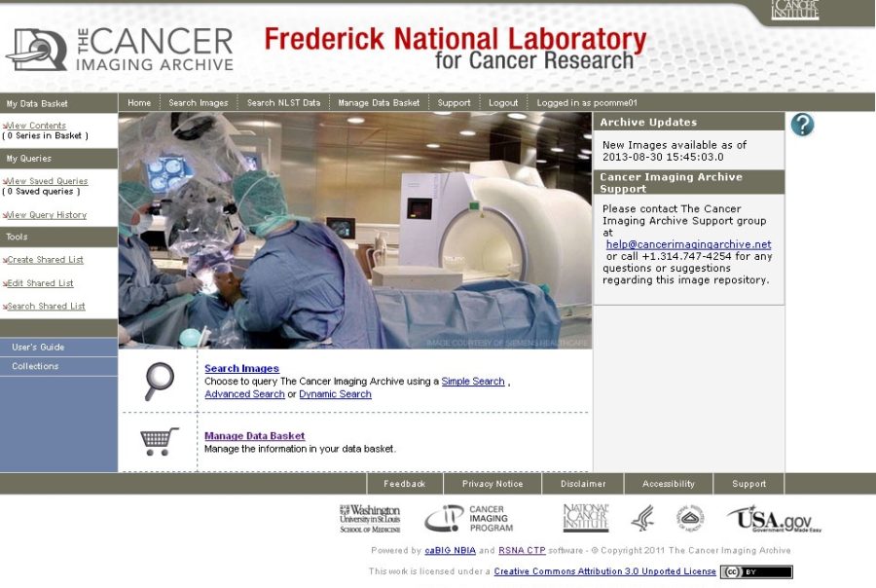The height and width of the screenshot is (588, 876).
Task: Open View Contents of data basket
Action: click(x=35, y=126)
